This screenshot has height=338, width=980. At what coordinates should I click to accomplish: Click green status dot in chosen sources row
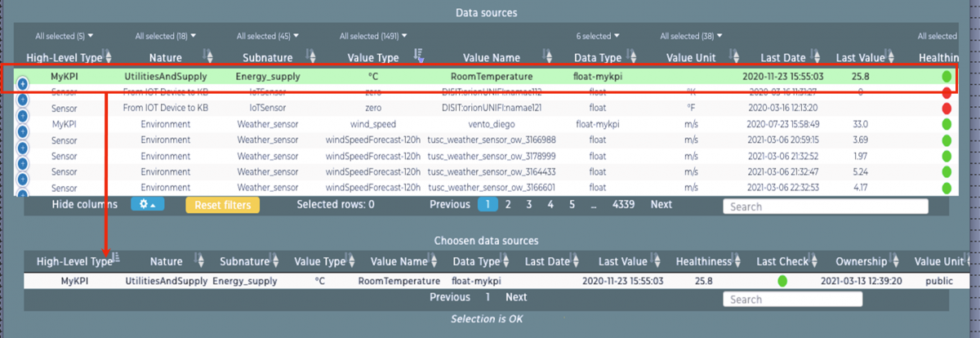pos(782,281)
